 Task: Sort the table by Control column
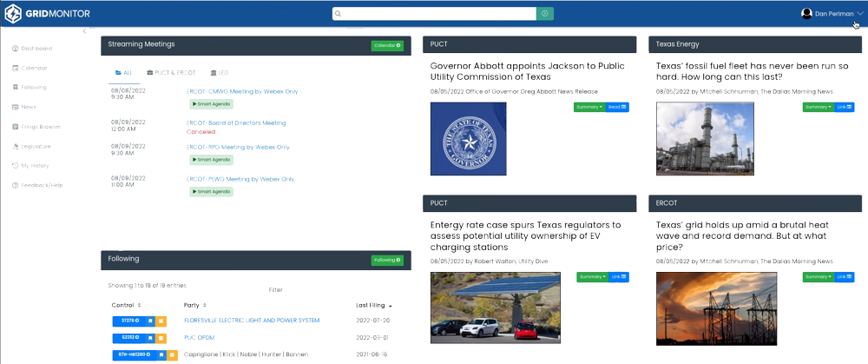pos(126,305)
